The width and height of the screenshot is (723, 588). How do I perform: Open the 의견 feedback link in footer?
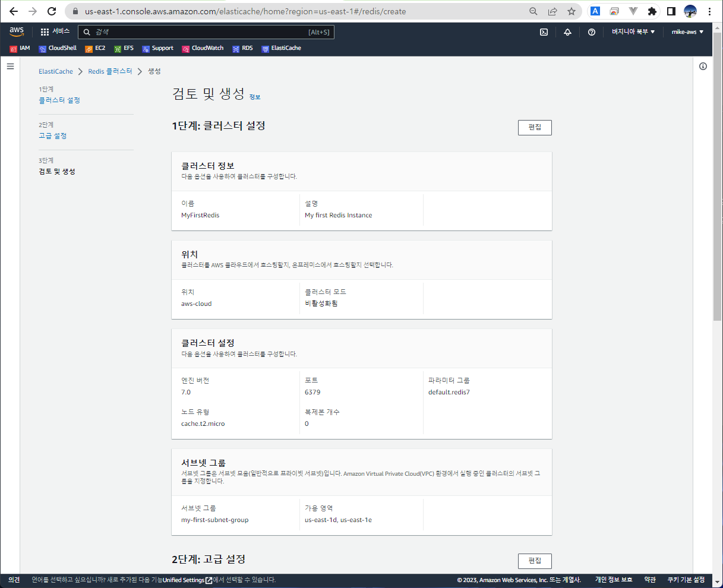pos(14,580)
